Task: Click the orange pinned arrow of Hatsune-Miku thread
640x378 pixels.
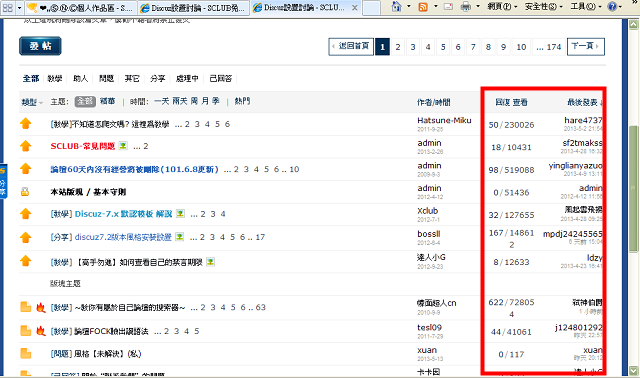Action: (x=26, y=123)
